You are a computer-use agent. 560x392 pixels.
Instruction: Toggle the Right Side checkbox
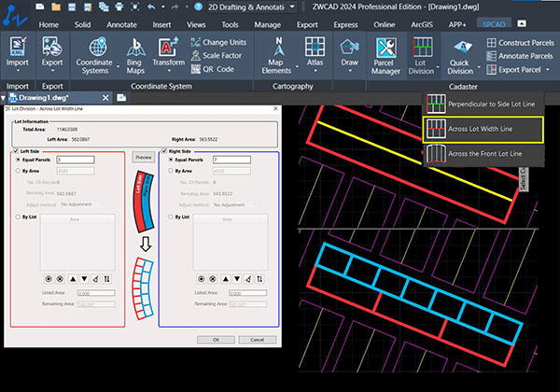(x=164, y=151)
